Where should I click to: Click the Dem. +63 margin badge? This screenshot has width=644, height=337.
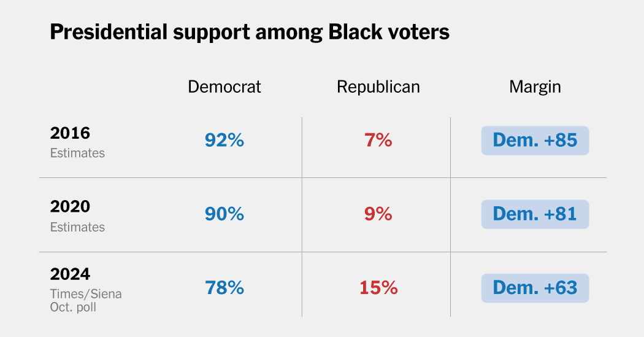(x=535, y=288)
